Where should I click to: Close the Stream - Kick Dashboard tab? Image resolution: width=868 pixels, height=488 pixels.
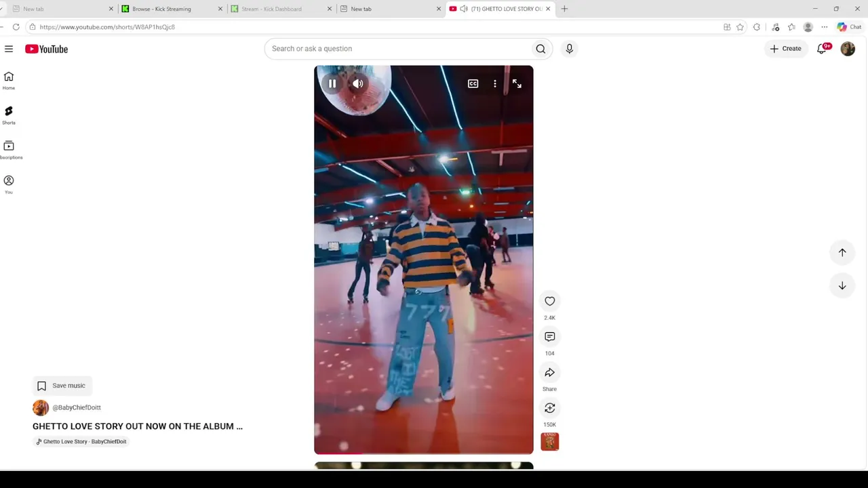click(330, 9)
